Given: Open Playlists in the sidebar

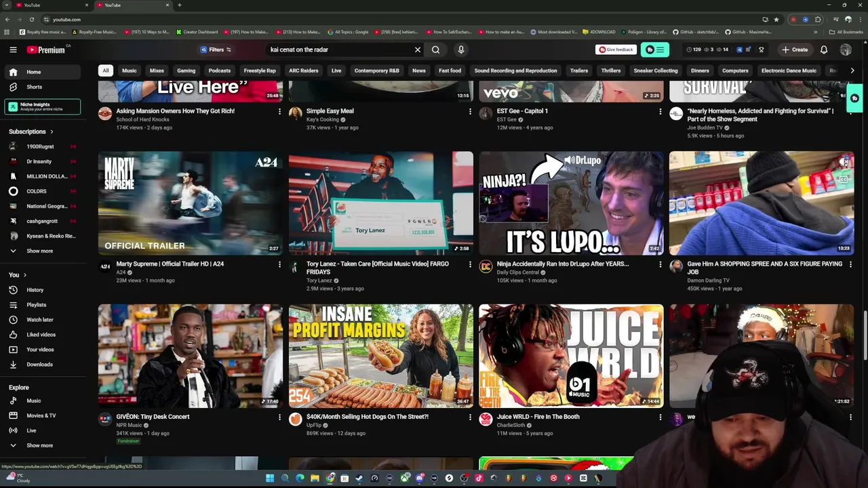Looking at the screenshot, I should click(x=43, y=305).
